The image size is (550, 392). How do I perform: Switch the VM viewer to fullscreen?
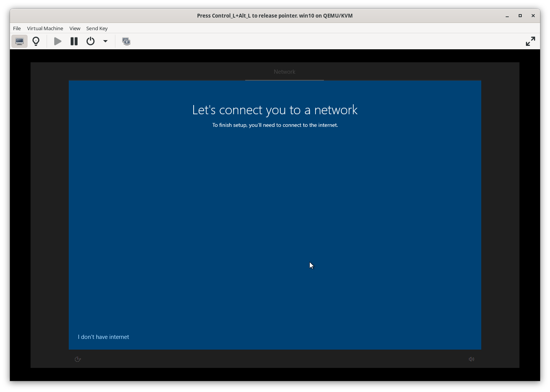(531, 41)
